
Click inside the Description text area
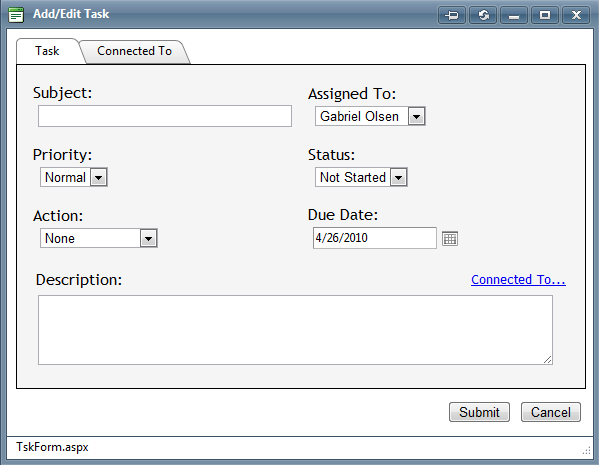click(x=295, y=330)
